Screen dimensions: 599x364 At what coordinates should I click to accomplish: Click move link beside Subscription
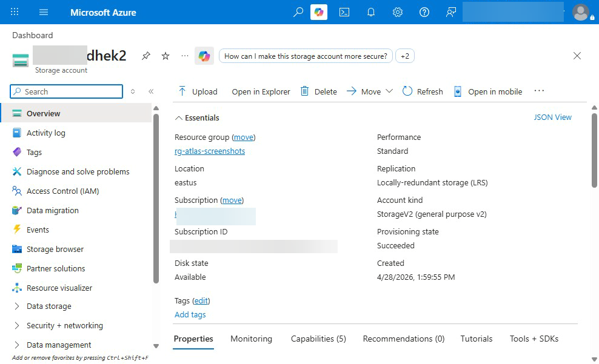pyautogui.click(x=232, y=200)
